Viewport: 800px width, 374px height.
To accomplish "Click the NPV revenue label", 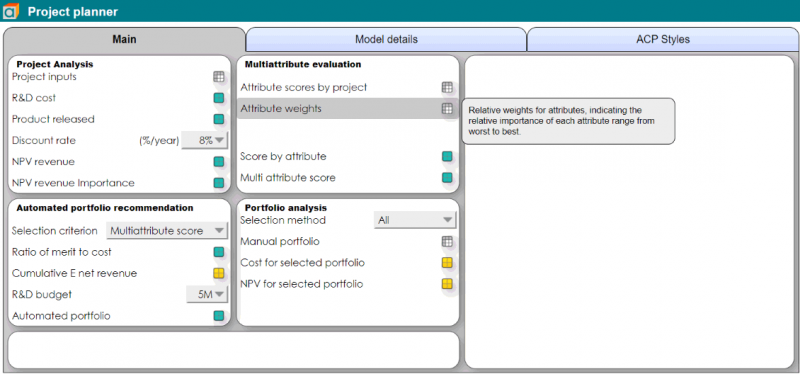I will point(43,162).
